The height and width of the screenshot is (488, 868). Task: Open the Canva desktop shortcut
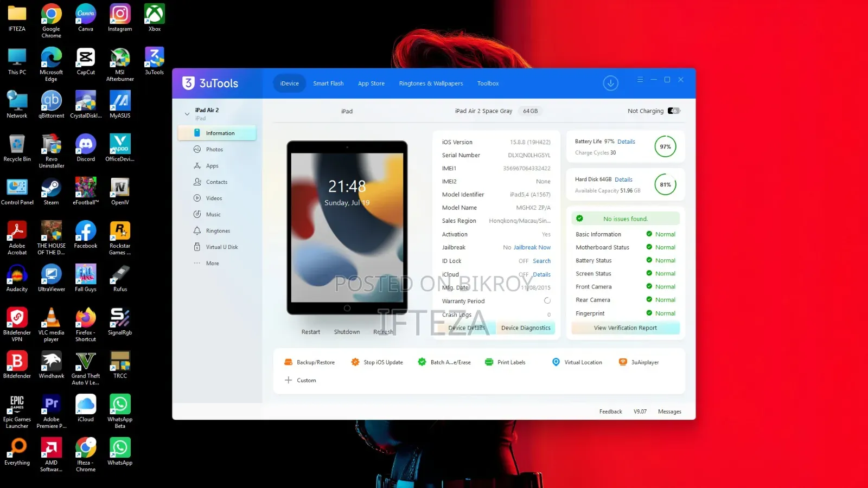(86, 18)
